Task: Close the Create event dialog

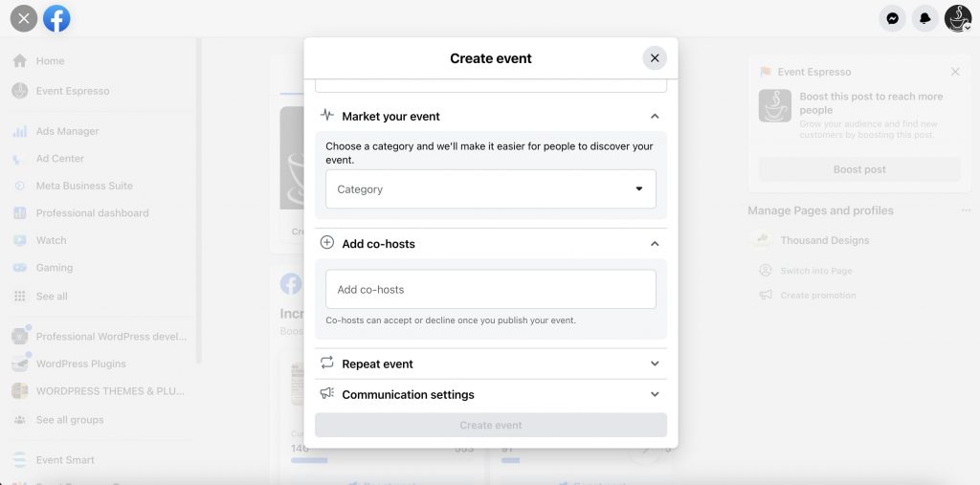Action: pos(655,58)
